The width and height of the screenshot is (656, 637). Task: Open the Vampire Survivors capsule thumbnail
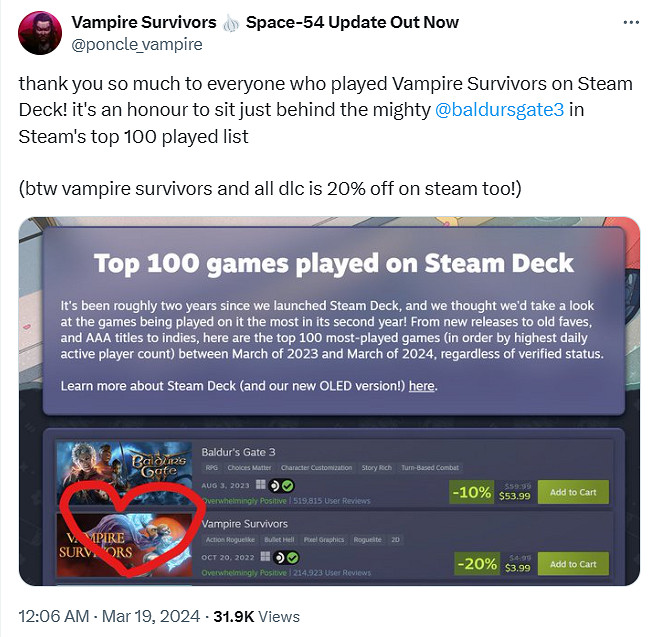coord(124,545)
